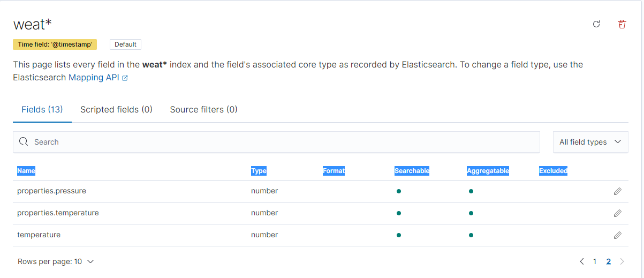
Task: Click the external link icon beside Mapping API
Action: (x=125, y=78)
